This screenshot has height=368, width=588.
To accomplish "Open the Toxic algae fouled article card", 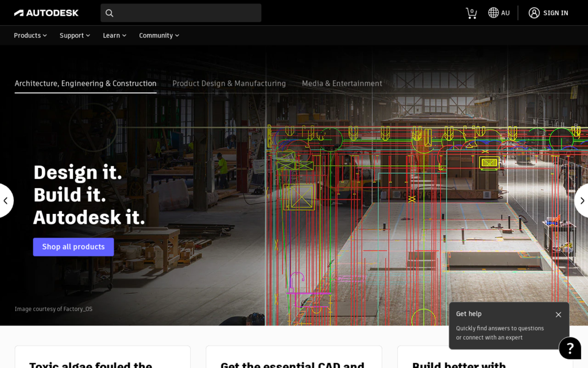I will coord(102,357).
